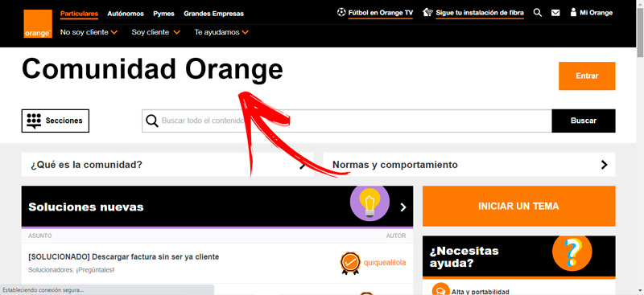Viewport: 644px width, 295px height.
Task: Click the Entrar button
Action: click(x=587, y=76)
